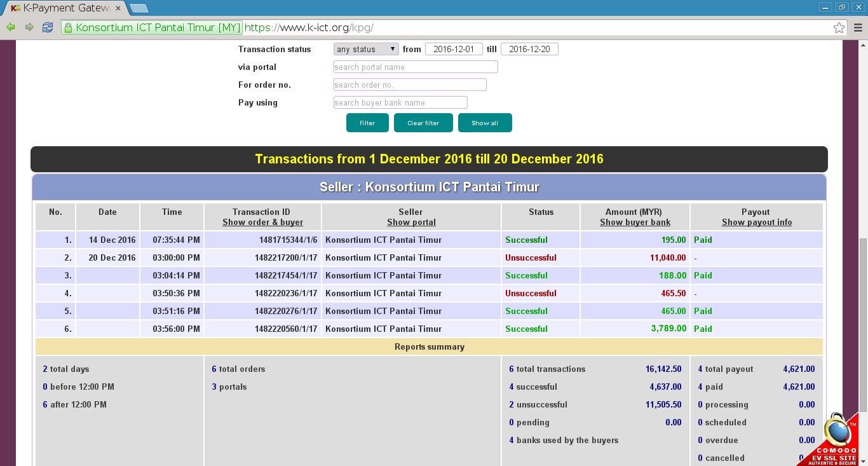Click date 14 Dec 2016
Viewport: 868px width, 466px height.
point(112,240)
